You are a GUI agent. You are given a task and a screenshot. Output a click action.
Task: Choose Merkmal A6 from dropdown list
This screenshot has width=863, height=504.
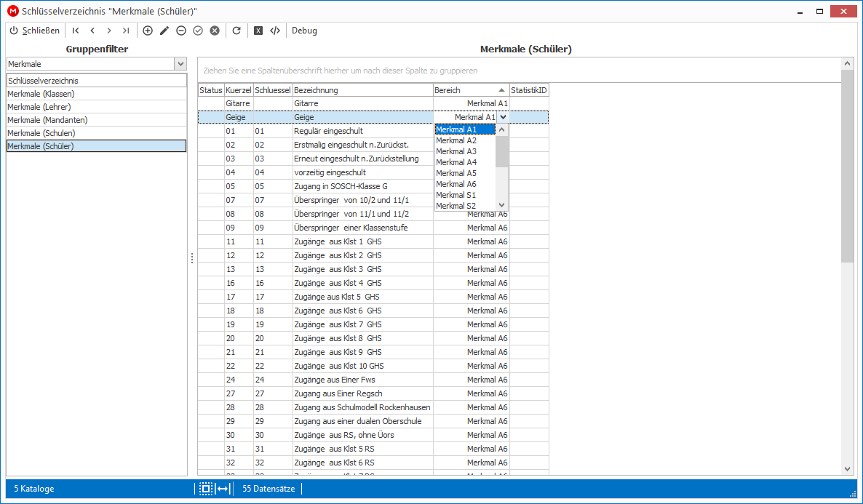coord(465,184)
